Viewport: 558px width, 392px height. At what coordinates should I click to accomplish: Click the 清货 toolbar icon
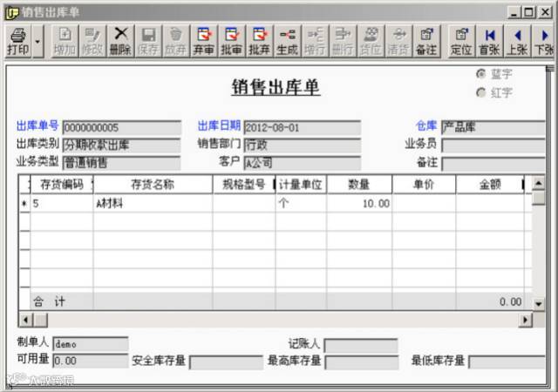pos(398,41)
